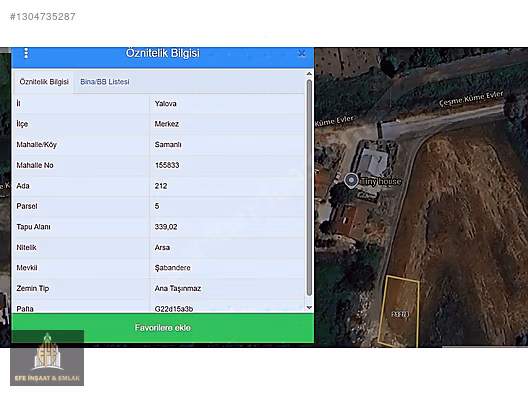Click the vertical scrollbar thumb of attribute table
Viewport: 528px width, 396px height.
click(x=309, y=188)
